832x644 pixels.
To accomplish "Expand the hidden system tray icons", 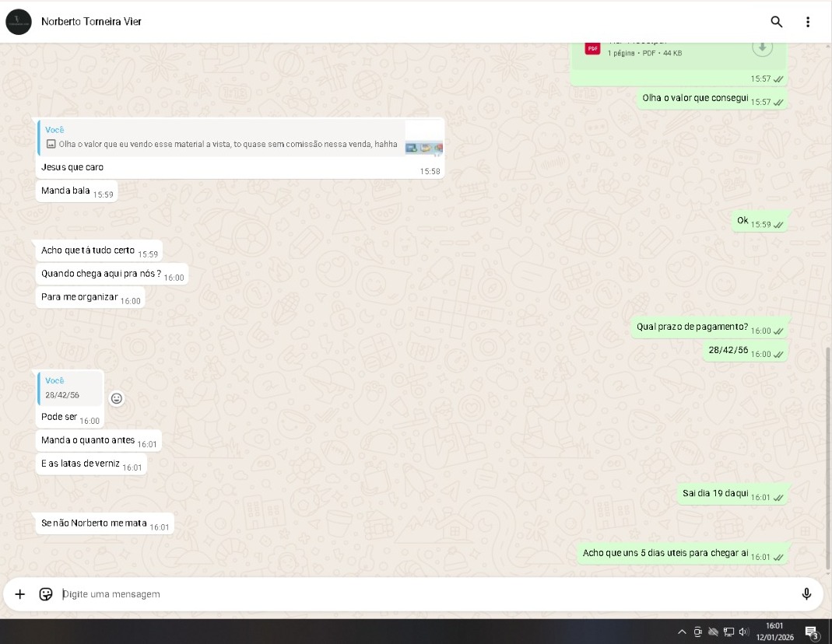I will point(682,632).
